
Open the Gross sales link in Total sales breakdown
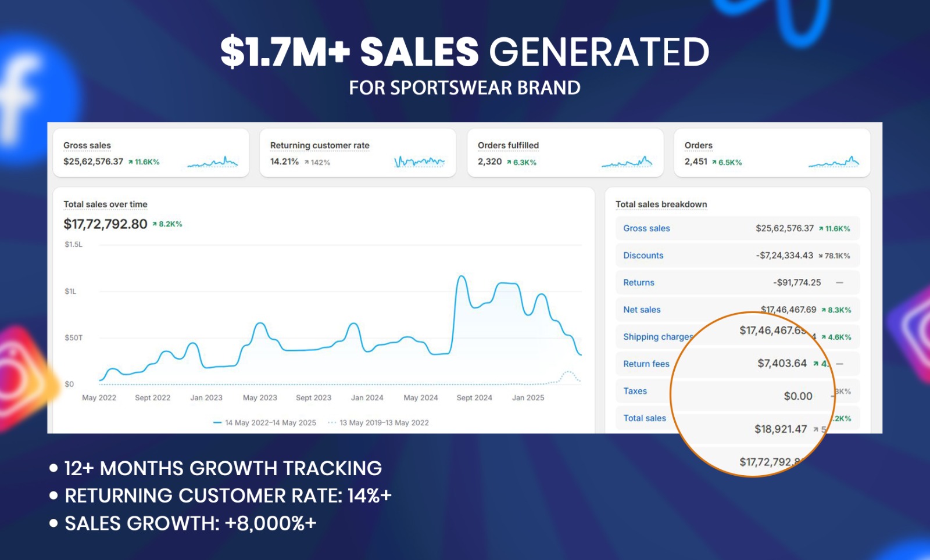646,228
